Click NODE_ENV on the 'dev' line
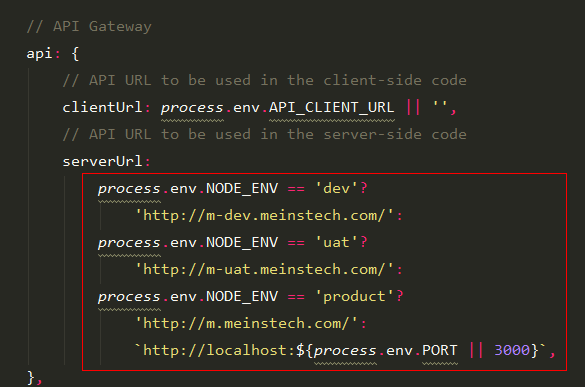The image size is (585, 387). tap(242, 188)
